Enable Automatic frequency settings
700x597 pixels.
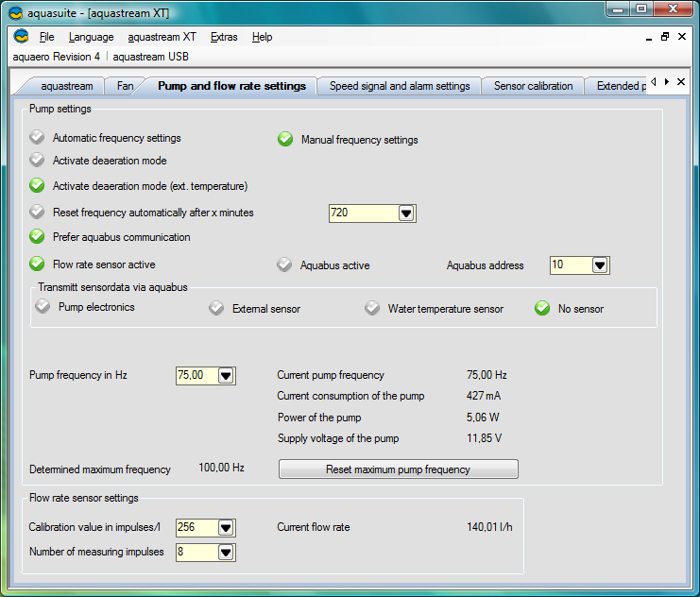coord(37,137)
